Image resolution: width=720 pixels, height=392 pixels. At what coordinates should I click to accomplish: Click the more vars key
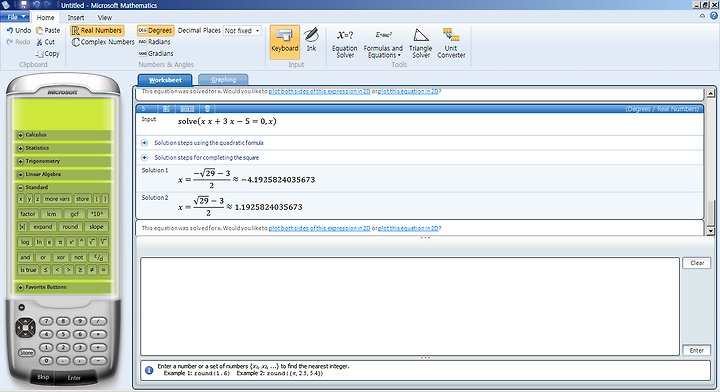[57, 199]
